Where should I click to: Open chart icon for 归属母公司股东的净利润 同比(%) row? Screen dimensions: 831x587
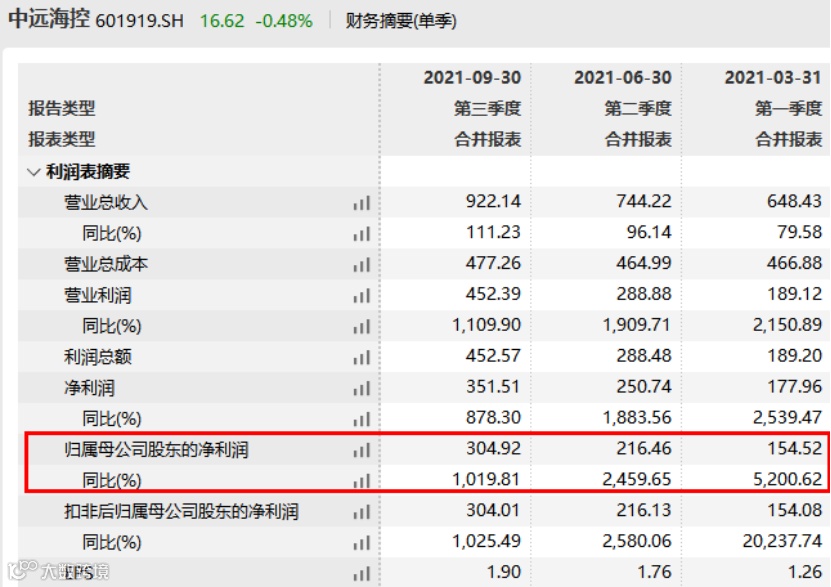tap(361, 481)
